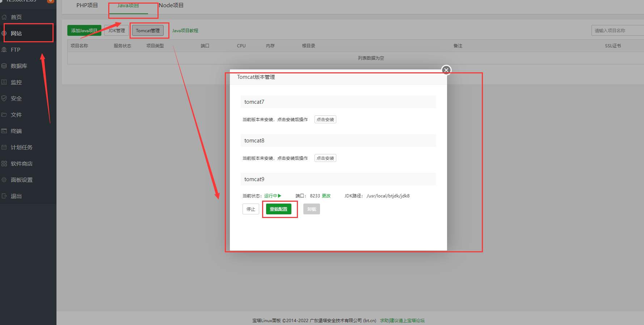
Task: Click the JDK管理 button
Action: [x=117, y=31]
